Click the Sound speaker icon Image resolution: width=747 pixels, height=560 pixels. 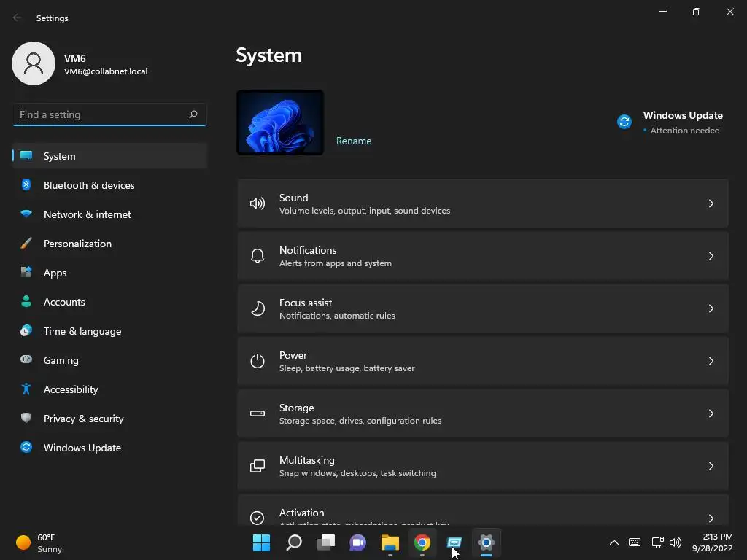[258, 204]
